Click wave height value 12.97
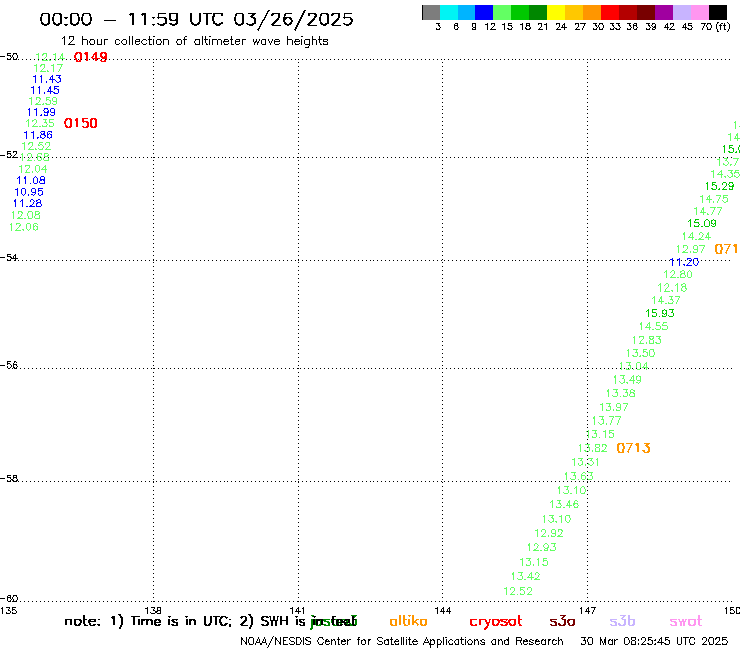This screenshot has height=650, width=740. click(690, 249)
